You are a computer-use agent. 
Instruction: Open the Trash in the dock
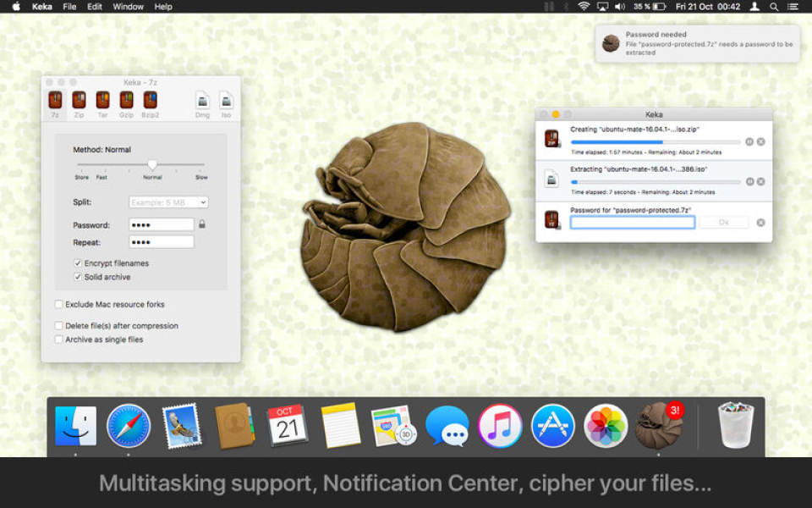pos(735,426)
